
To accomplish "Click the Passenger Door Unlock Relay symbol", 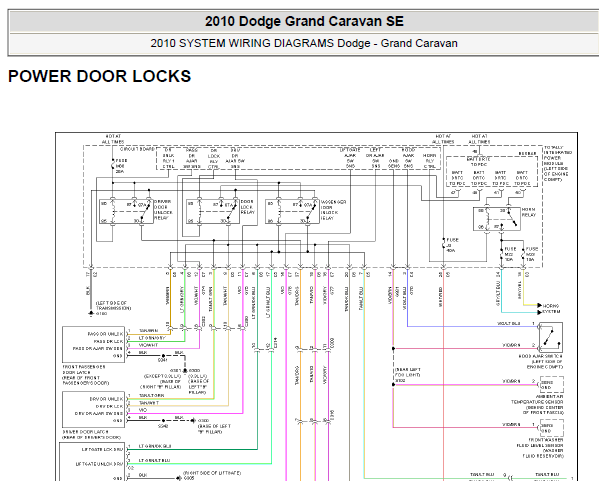I will [293, 212].
